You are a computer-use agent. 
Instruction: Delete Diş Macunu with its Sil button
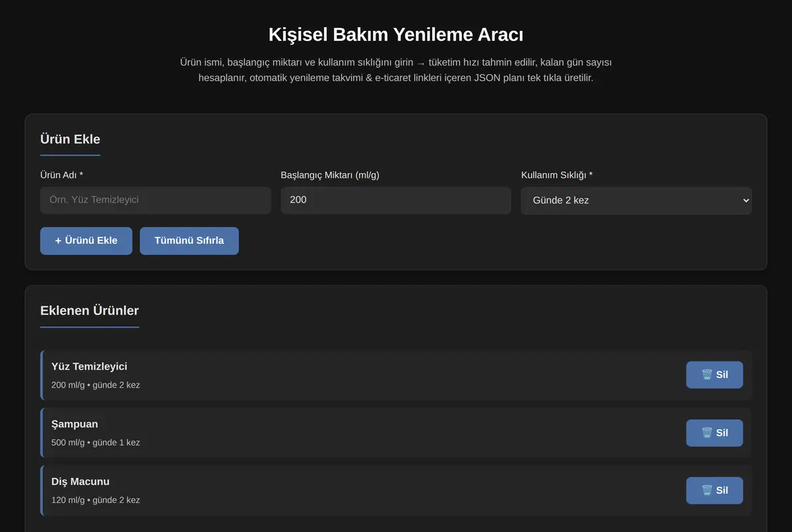coord(715,490)
